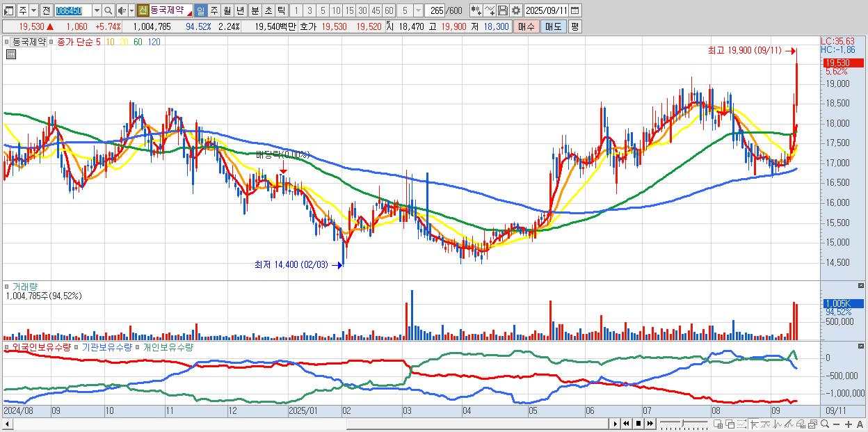This screenshot has width=868, height=432.
Task: Click the moving average 120 legend
Action: point(154,42)
